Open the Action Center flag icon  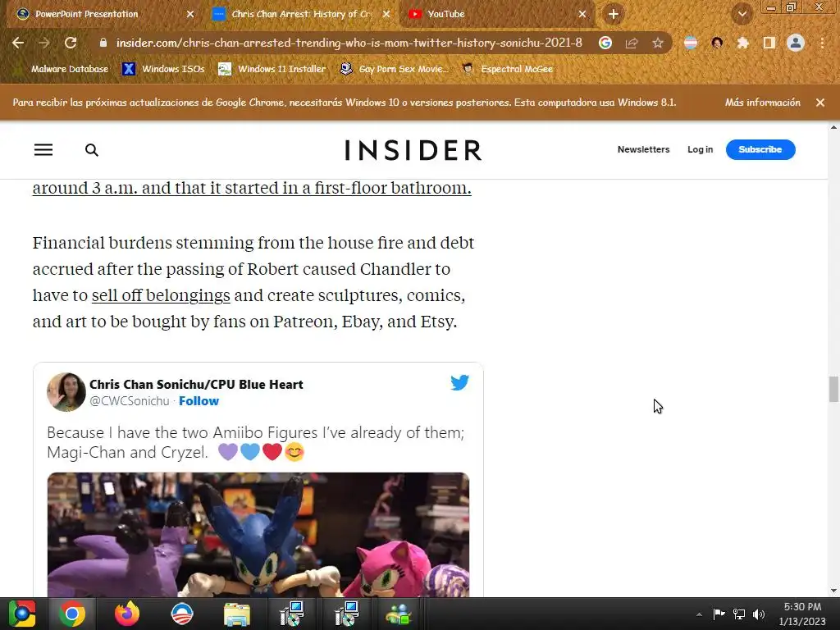(x=719, y=614)
